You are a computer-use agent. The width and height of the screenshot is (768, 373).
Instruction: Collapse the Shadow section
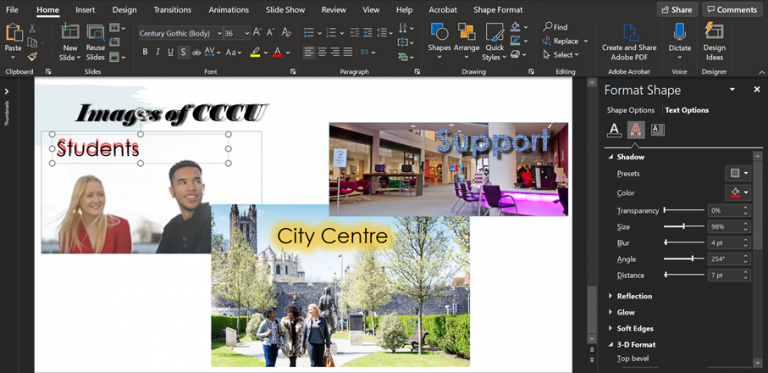611,157
